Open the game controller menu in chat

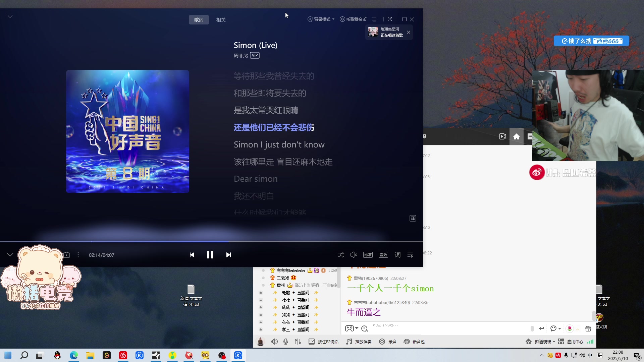coord(352,328)
